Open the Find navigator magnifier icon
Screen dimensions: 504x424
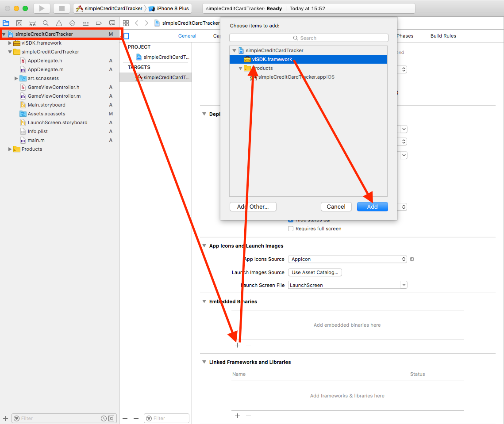tap(46, 23)
